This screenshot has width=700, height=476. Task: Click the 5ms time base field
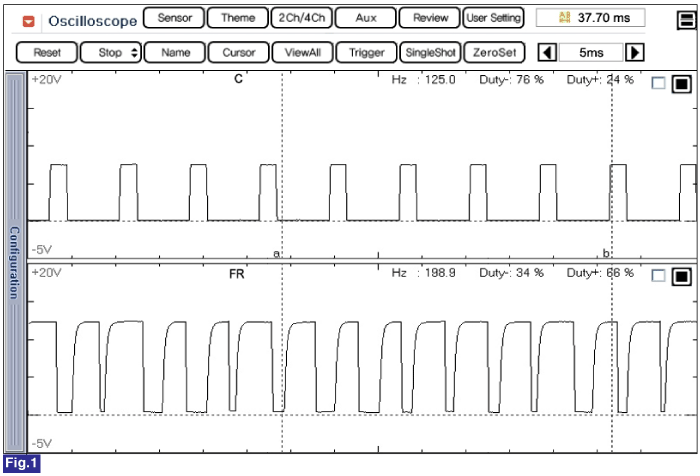[x=591, y=53]
